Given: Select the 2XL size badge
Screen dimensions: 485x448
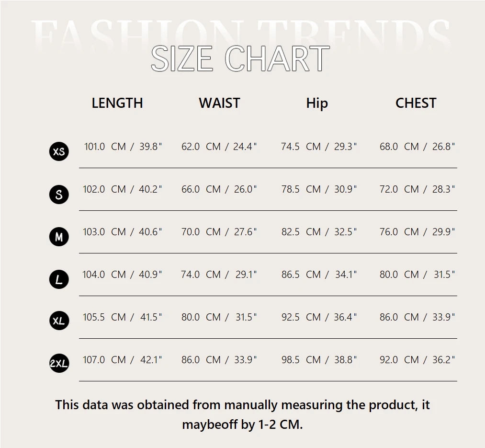Looking at the screenshot, I should click(x=59, y=364).
